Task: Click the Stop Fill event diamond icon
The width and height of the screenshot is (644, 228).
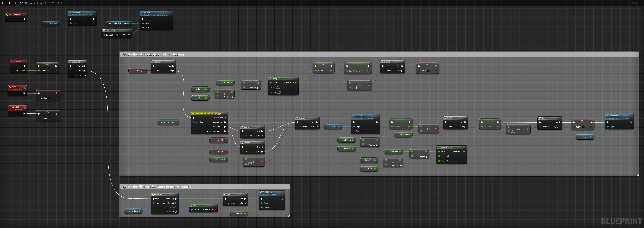Action: pos(10,107)
